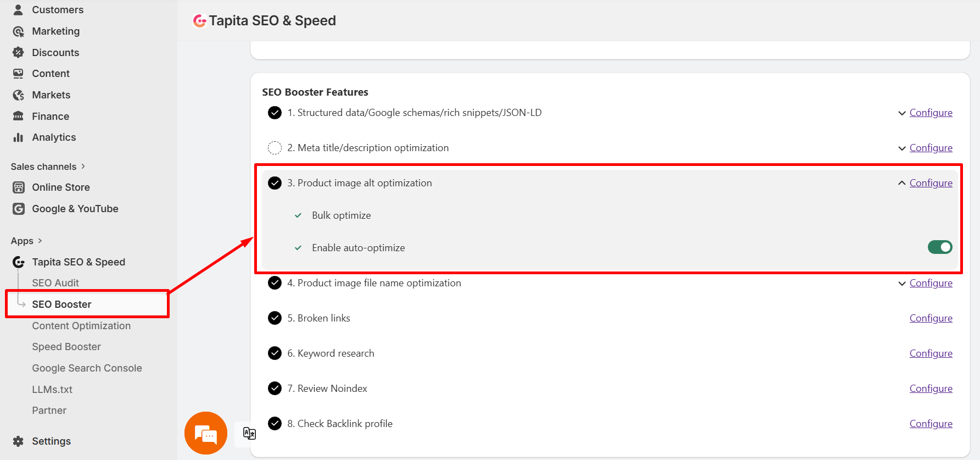Disable the Enable auto-optimize toggle
Image resolution: width=980 pixels, height=460 pixels.
(939, 247)
